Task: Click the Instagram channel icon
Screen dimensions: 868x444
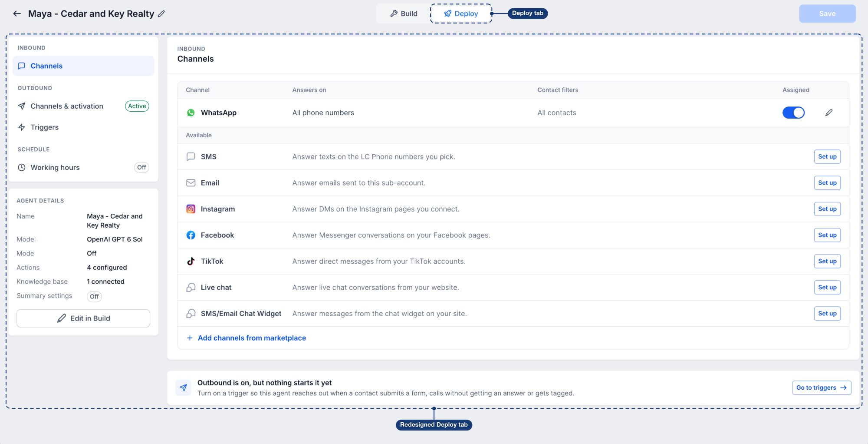Action: click(191, 209)
